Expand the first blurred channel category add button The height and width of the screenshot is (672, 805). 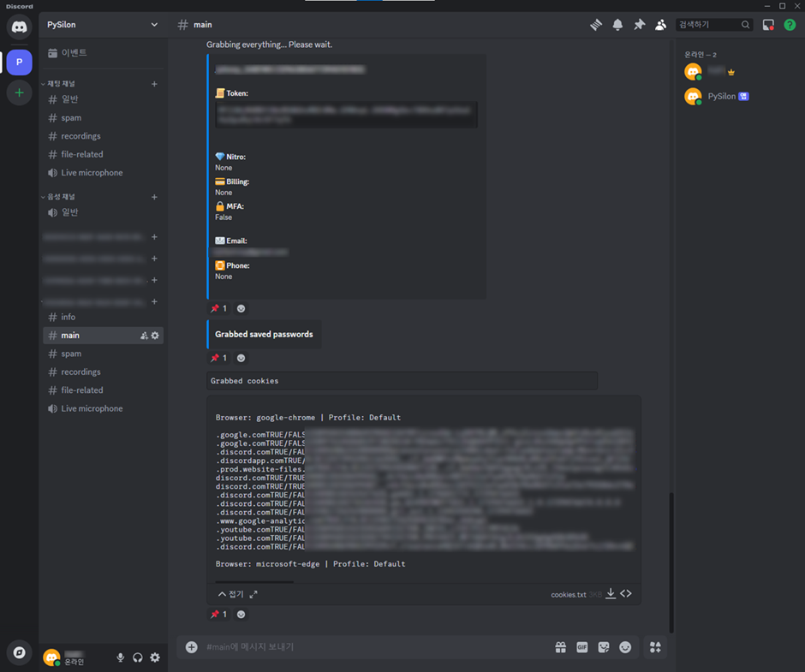[154, 237]
